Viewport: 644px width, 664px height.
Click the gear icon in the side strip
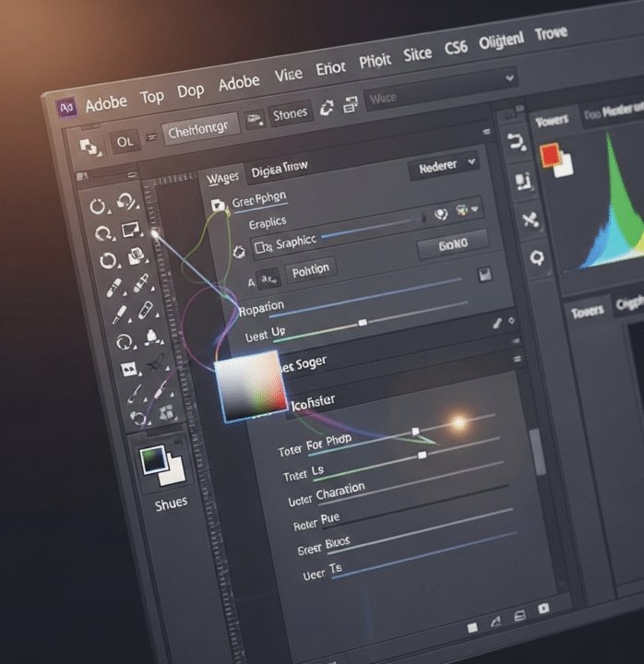(x=537, y=257)
